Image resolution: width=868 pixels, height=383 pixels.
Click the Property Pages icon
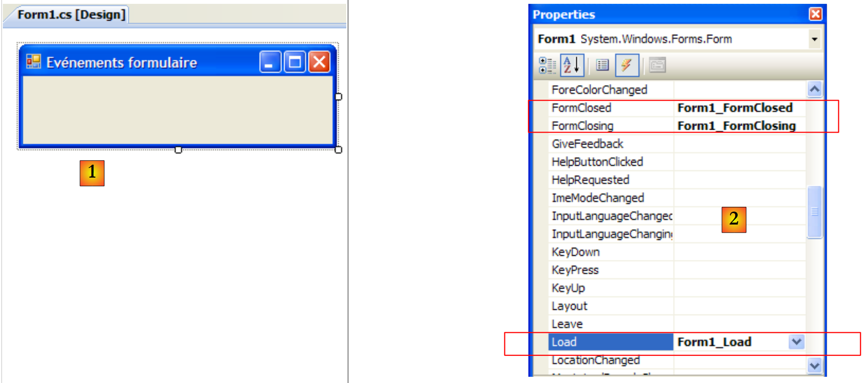pos(657,65)
